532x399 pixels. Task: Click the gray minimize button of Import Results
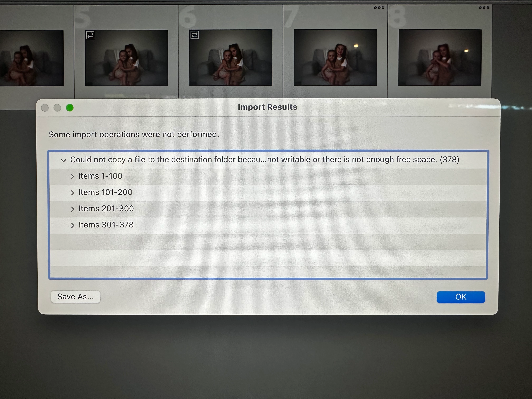pyautogui.click(x=57, y=108)
